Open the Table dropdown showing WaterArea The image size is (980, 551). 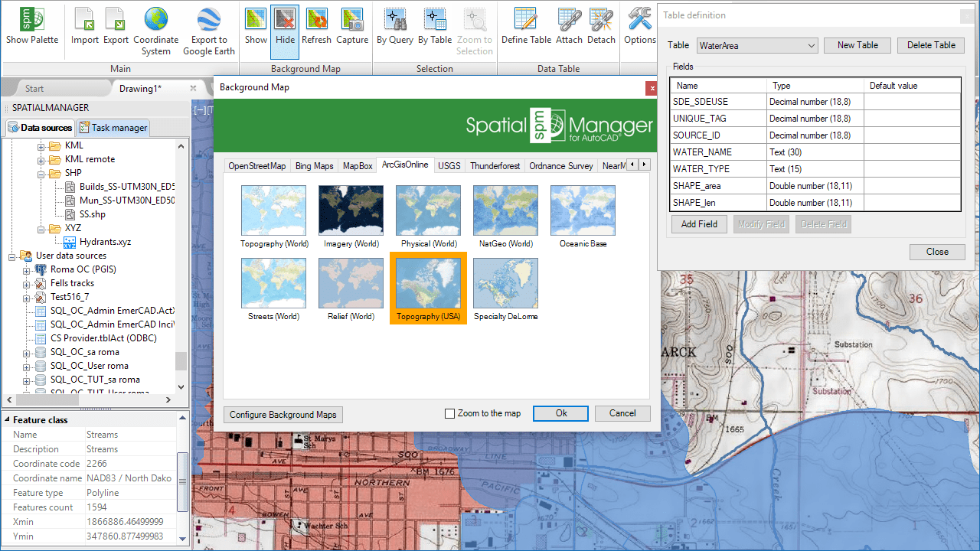[757, 46]
